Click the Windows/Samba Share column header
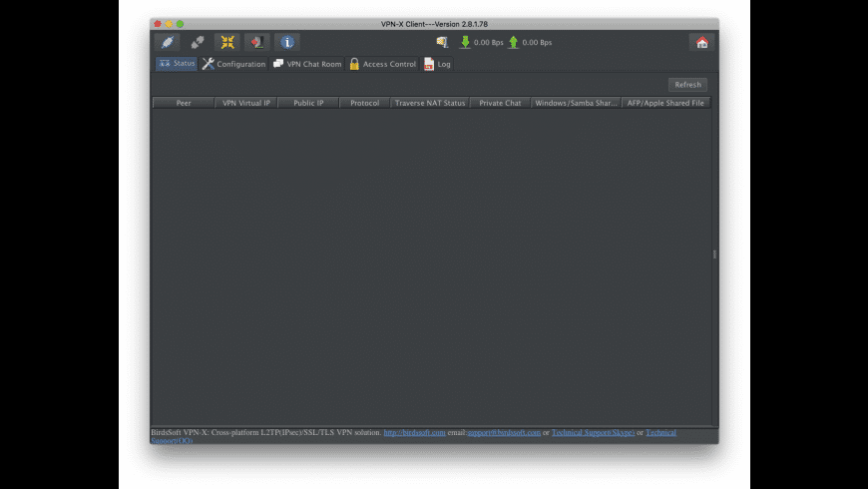Image resolution: width=868 pixels, height=489 pixels. pyautogui.click(x=576, y=103)
